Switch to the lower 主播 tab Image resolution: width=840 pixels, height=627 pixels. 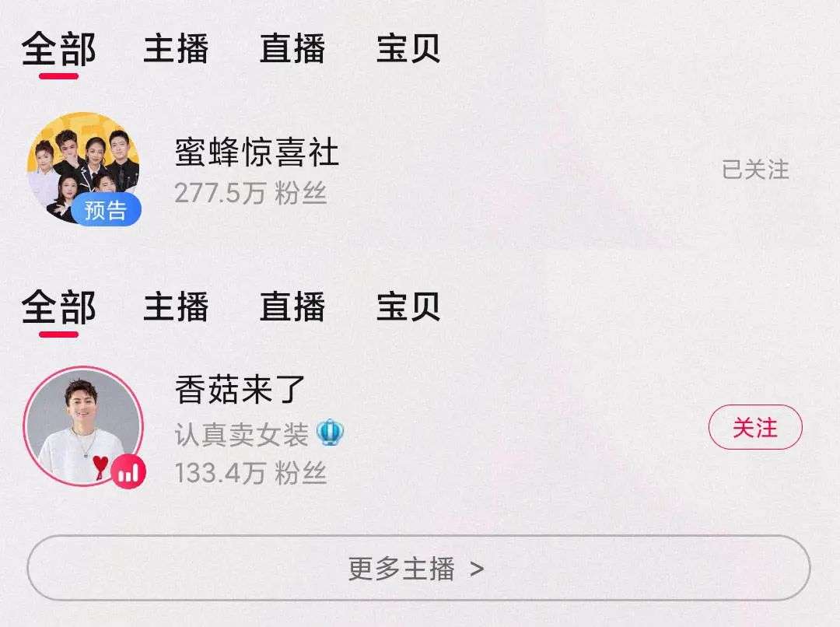pyautogui.click(x=176, y=307)
